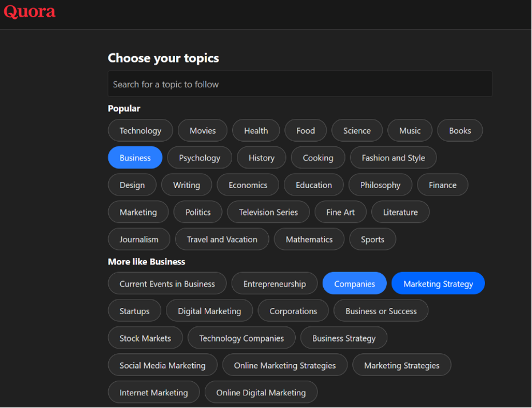Pick the Design topic chip

tap(132, 185)
